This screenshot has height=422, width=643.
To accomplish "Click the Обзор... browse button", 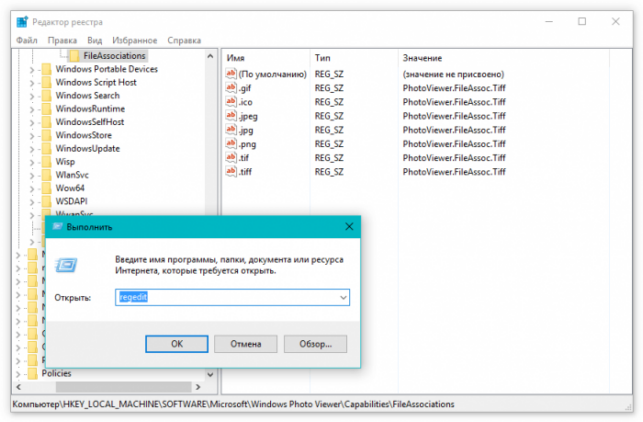I will coord(315,344).
